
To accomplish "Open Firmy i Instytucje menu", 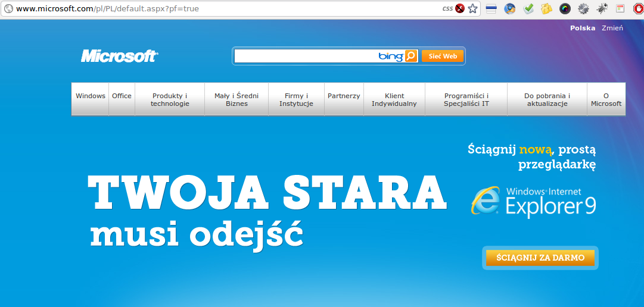I will [296, 99].
